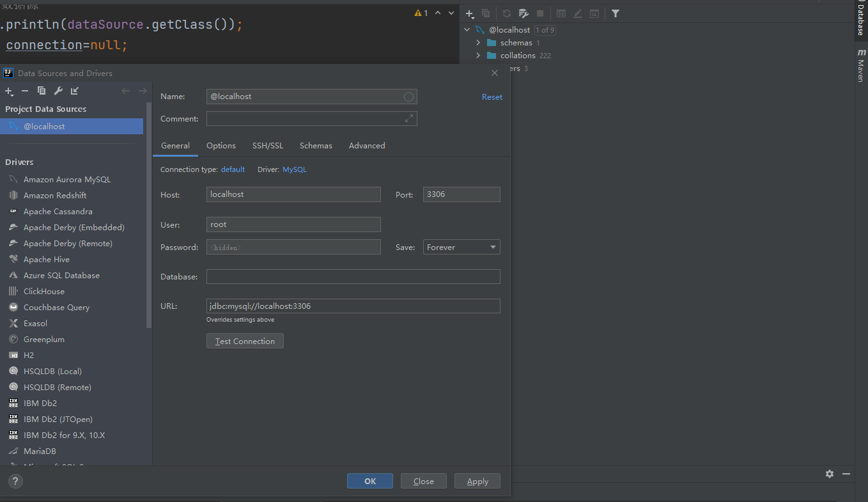Click the expand icon in the Comment field

pyautogui.click(x=409, y=118)
